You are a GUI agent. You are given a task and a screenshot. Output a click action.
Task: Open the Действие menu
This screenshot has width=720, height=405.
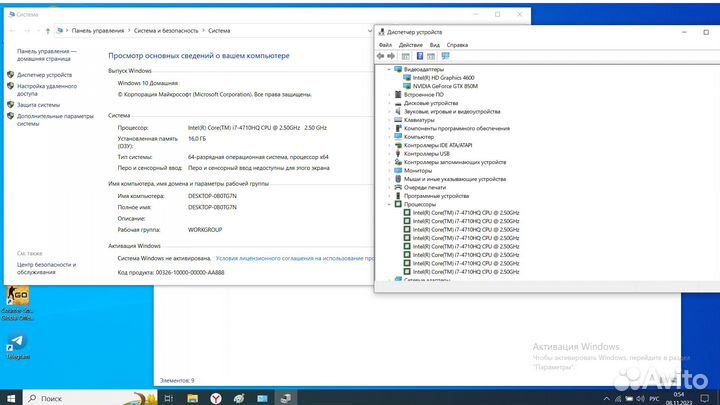coord(410,45)
